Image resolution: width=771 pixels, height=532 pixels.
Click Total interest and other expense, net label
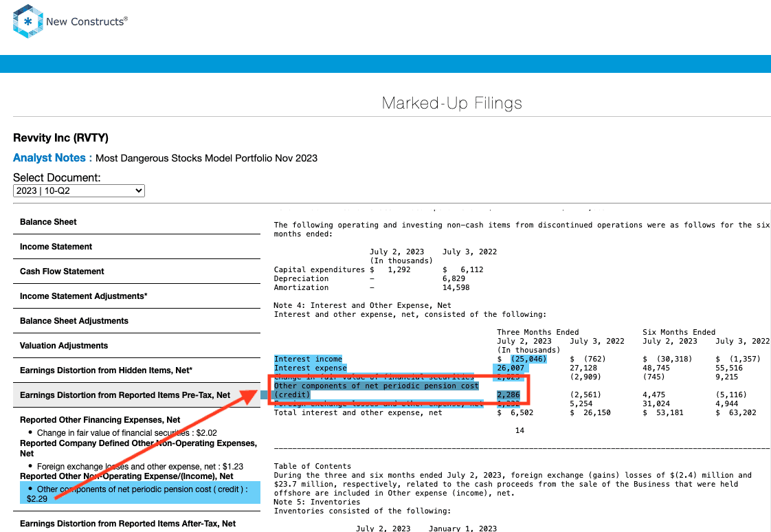coord(358,412)
